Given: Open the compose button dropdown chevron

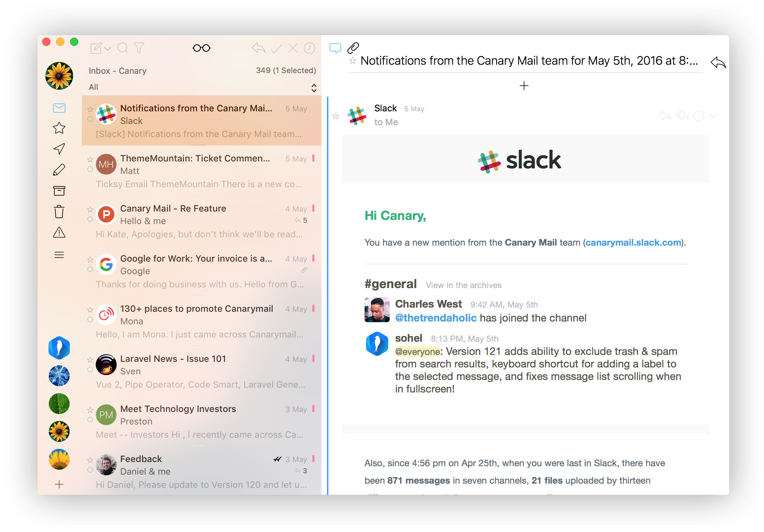Looking at the screenshot, I should [x=108, y=49].
